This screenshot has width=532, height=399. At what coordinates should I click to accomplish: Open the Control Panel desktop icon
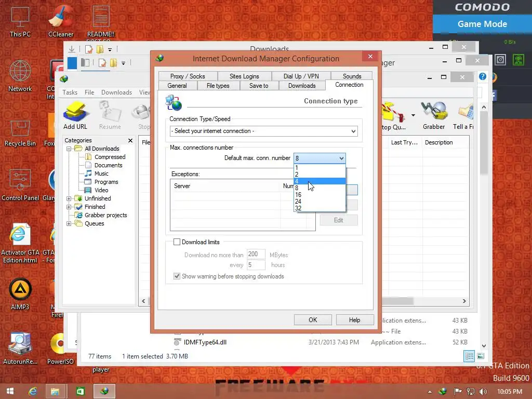tap(20, 185)
